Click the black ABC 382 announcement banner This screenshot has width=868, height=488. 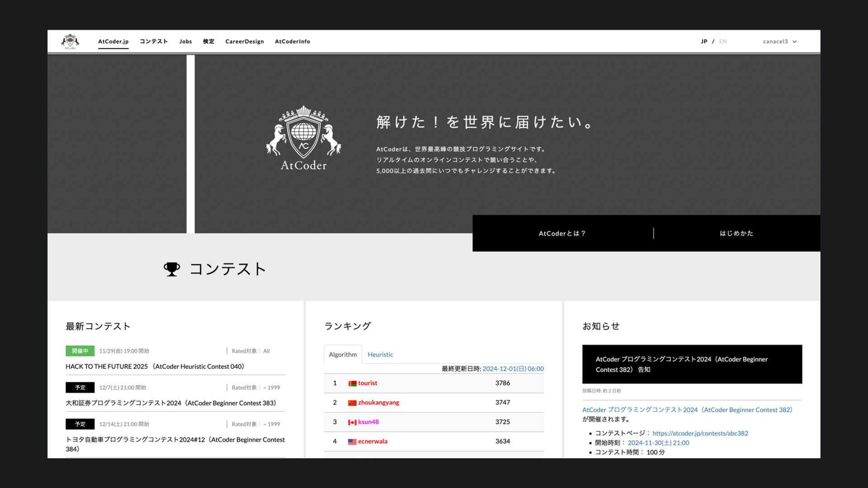point(692,364)
